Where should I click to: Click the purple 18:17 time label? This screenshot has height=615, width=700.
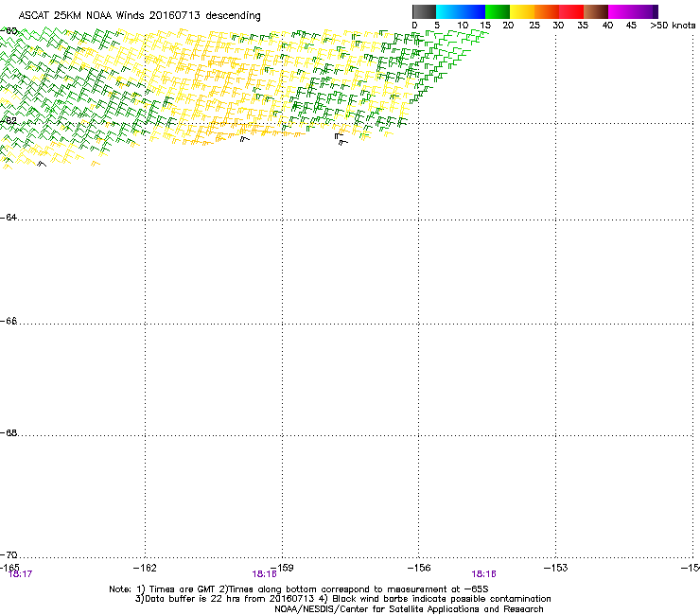tap(20, 574)
